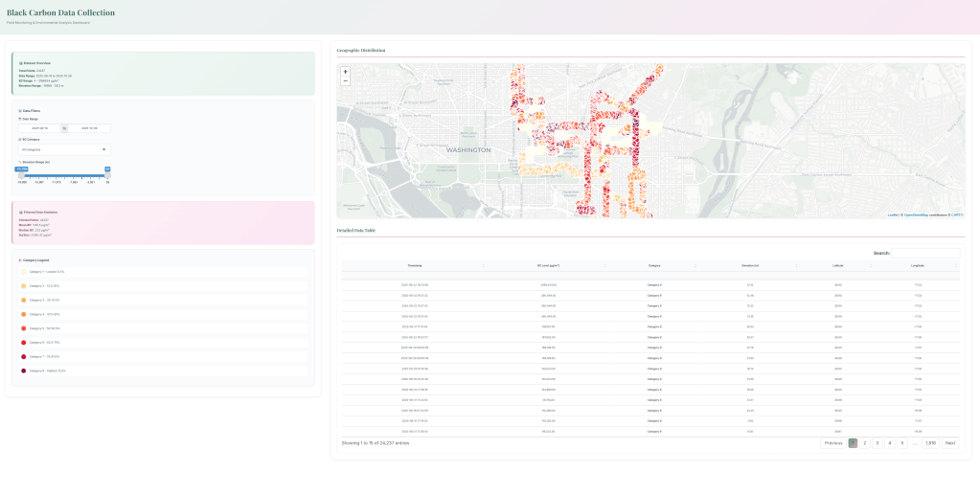Zoom in on the map
The height and width of the screenshot is (493, 980).
pyautogui.click(x=345, y=72)
